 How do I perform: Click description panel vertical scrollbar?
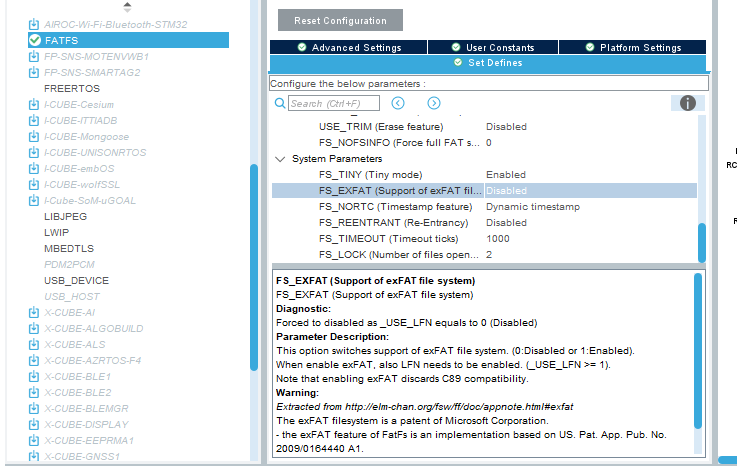pyautogui.click(x=698, y=351)
